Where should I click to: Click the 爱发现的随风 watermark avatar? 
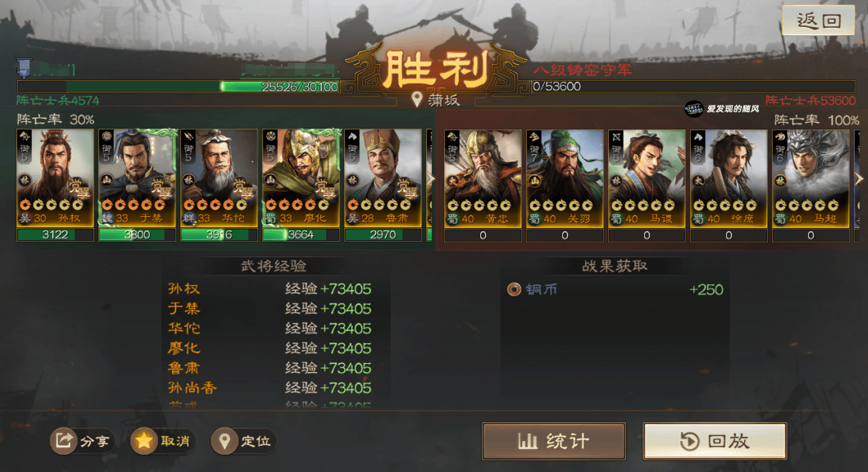pyautogui.click(x=693, y=109)
